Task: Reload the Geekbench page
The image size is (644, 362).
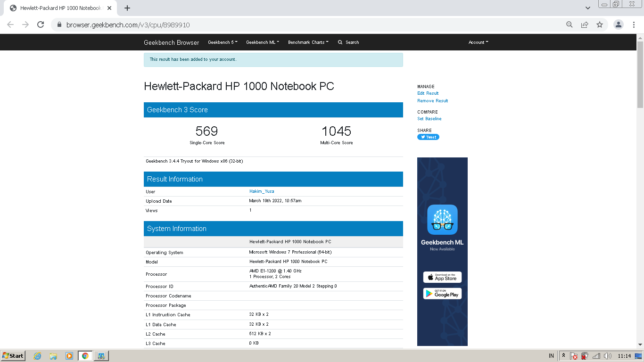Action: pyautogui.click(x=41, y=25)
